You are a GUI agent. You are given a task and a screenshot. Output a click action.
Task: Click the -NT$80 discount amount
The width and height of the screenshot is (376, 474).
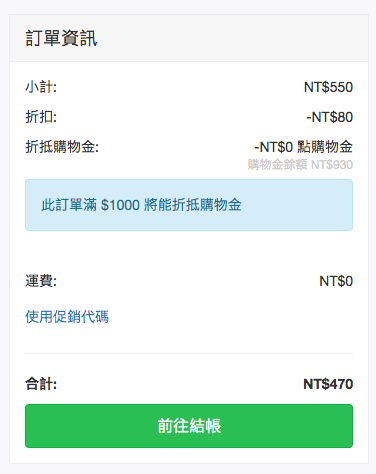[329, 117]
